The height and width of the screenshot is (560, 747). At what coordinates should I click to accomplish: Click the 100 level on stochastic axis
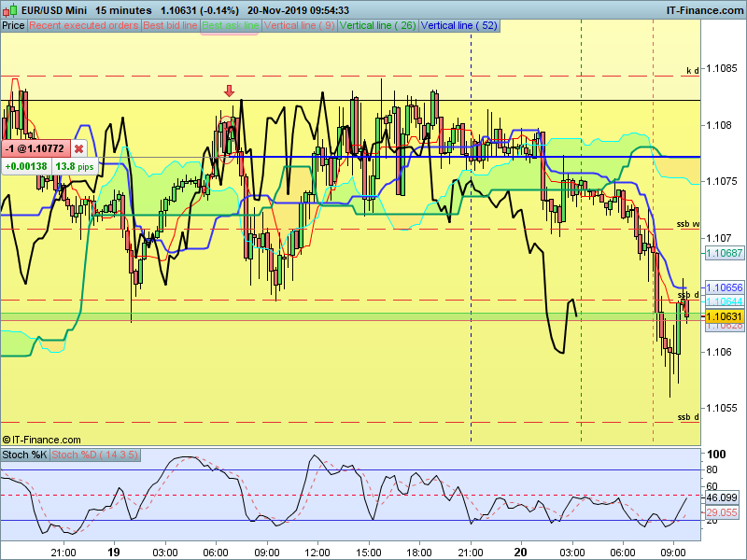point(716,455)
